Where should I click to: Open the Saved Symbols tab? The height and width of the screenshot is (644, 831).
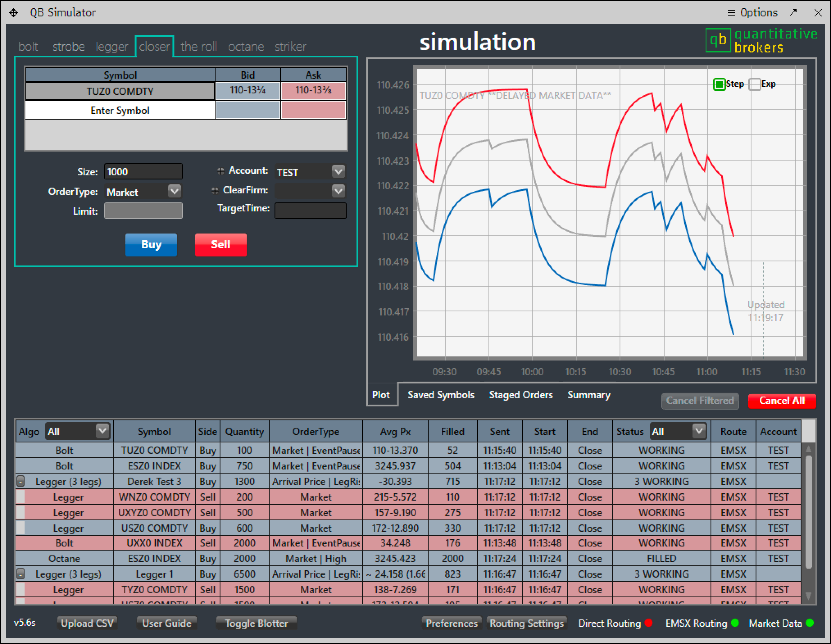441,395
